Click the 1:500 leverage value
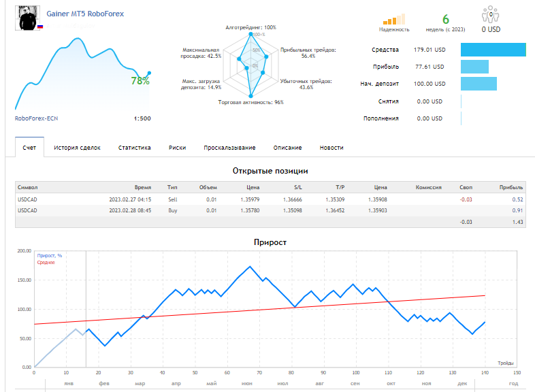Image resolution: width=535 pixels, height=392 pixels. point(142,118)
